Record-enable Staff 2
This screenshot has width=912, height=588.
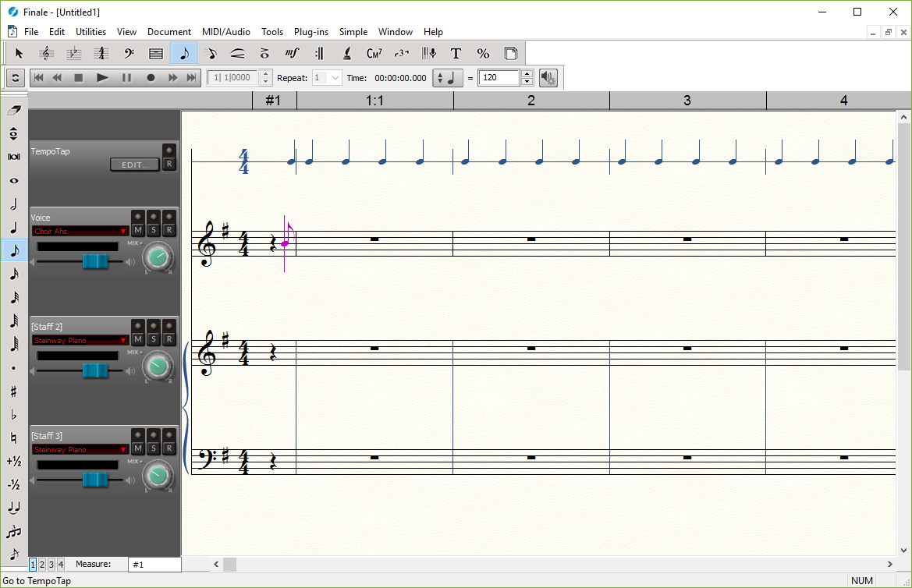click(x=169, y=339)
